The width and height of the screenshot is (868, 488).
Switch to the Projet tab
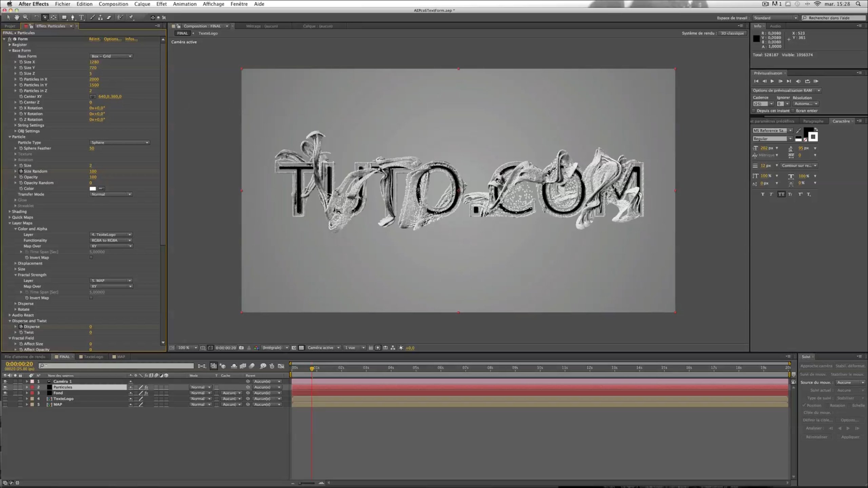coord(10,26)
